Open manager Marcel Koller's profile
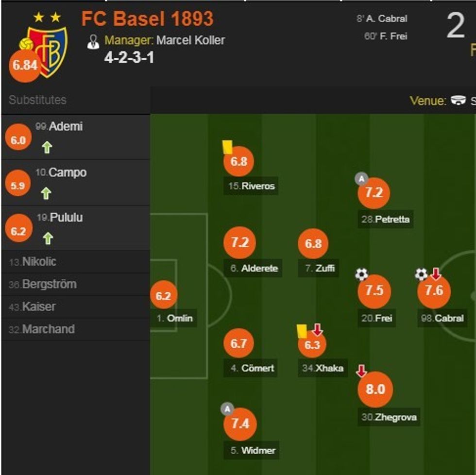The width and height of the screenshot is (476, 475). click(190, 40)
